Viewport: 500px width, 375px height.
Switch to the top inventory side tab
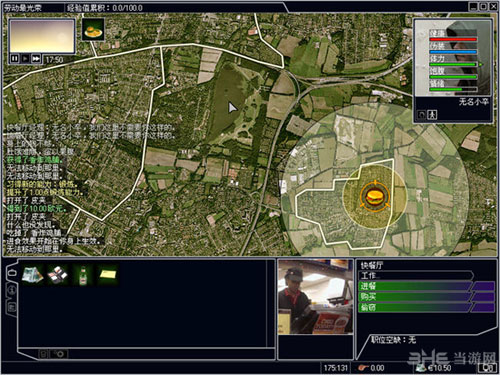[12, 272]
